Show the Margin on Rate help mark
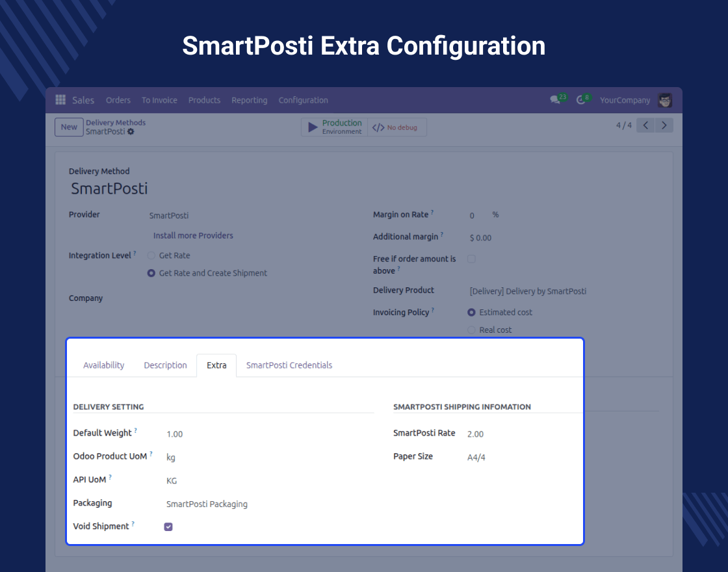728x572 pixels. click(432, 212)
